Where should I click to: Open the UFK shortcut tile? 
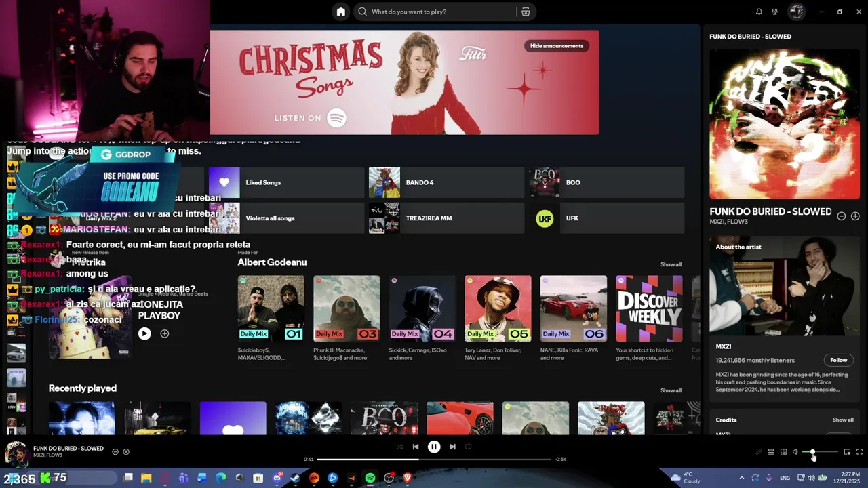606,218
